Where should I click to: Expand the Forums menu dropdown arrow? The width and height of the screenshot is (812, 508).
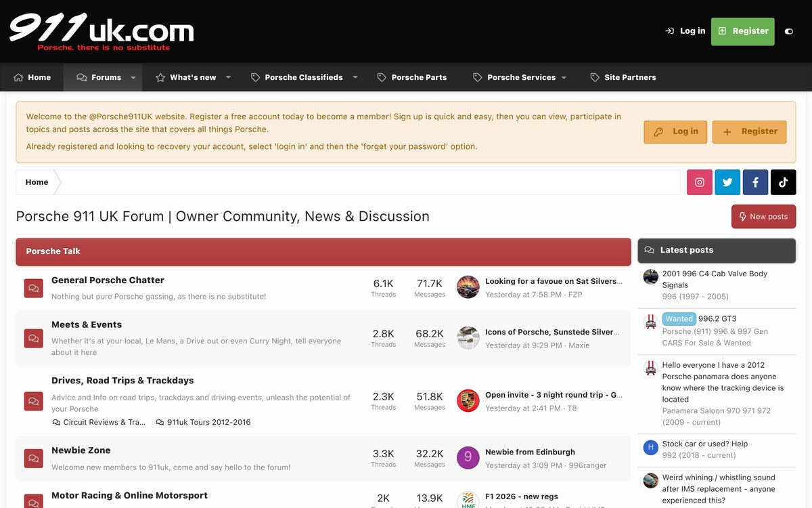(133, 77)
